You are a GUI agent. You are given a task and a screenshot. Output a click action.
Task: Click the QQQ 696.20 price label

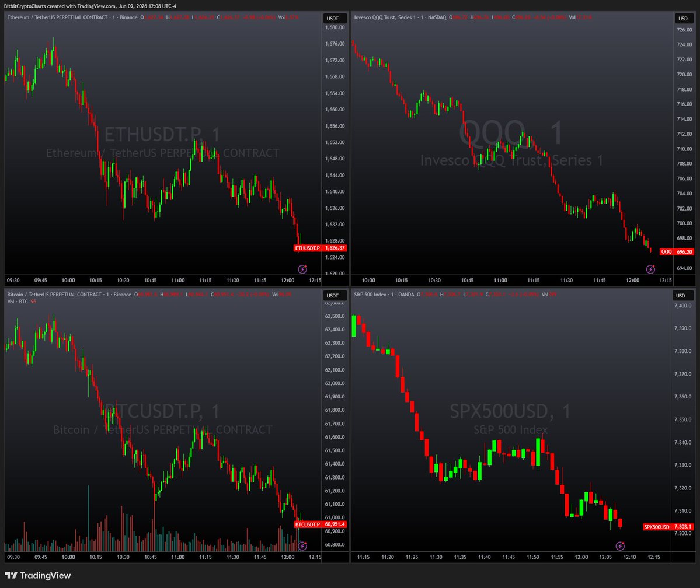[677, 251]
